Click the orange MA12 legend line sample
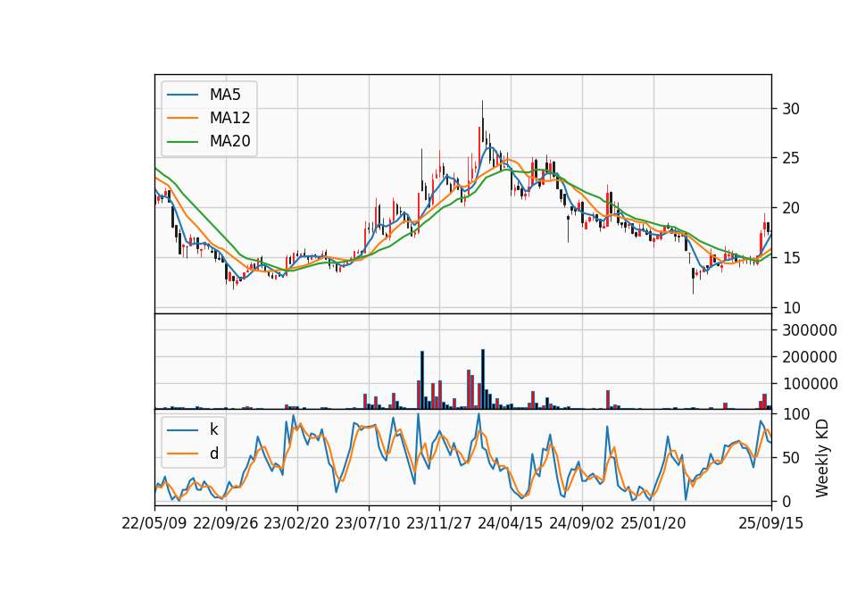Image resolution: width=857 pixels, height=616 pixels. [182, 118]
